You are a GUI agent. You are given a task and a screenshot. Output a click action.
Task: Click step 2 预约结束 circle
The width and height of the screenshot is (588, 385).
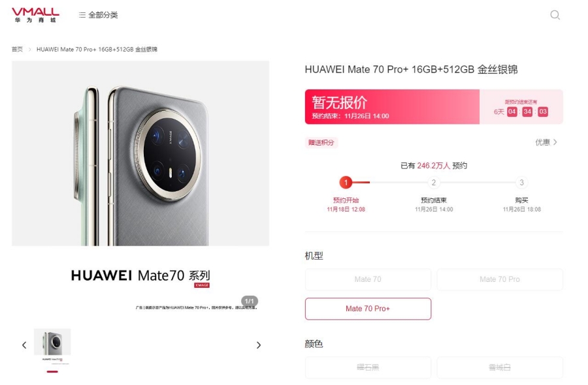tap(434, 183)
